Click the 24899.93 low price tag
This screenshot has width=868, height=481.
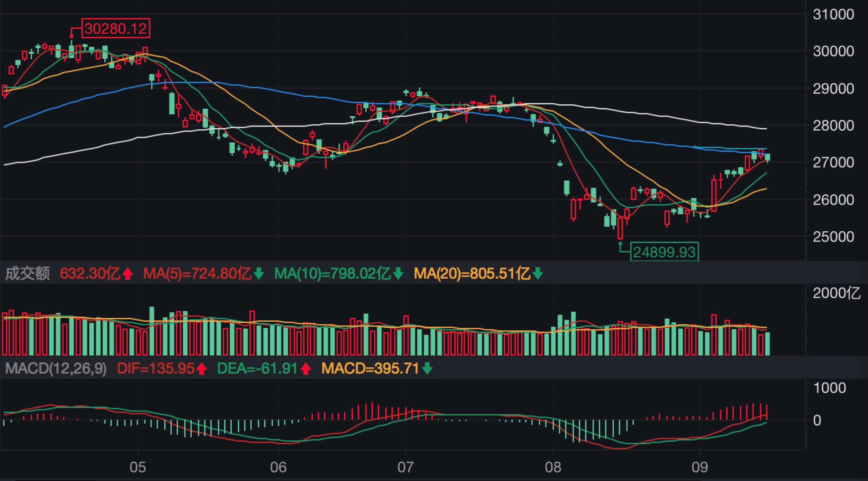click(664, 252)
